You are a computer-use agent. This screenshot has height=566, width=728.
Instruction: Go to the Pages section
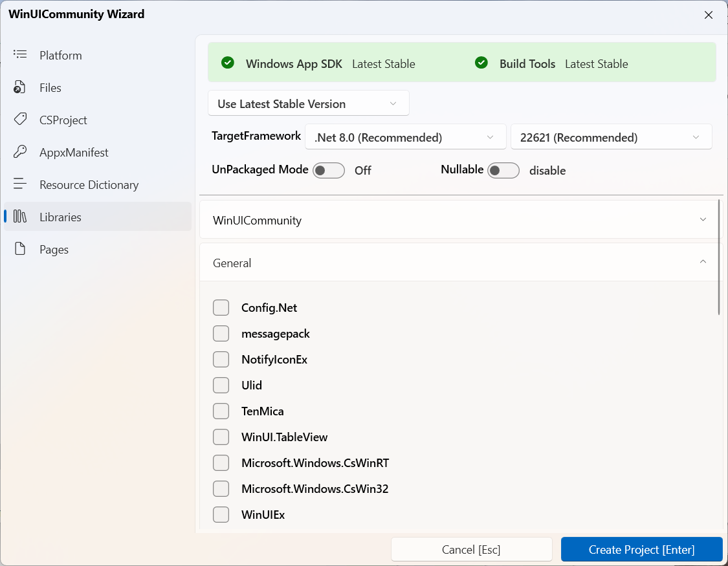point(98,250)
